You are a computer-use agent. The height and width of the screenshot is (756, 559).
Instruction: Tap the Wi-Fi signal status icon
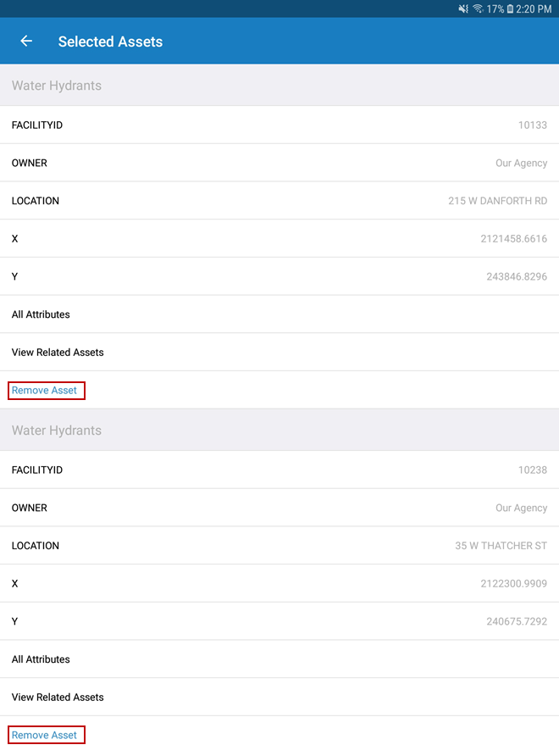point(478,8)
